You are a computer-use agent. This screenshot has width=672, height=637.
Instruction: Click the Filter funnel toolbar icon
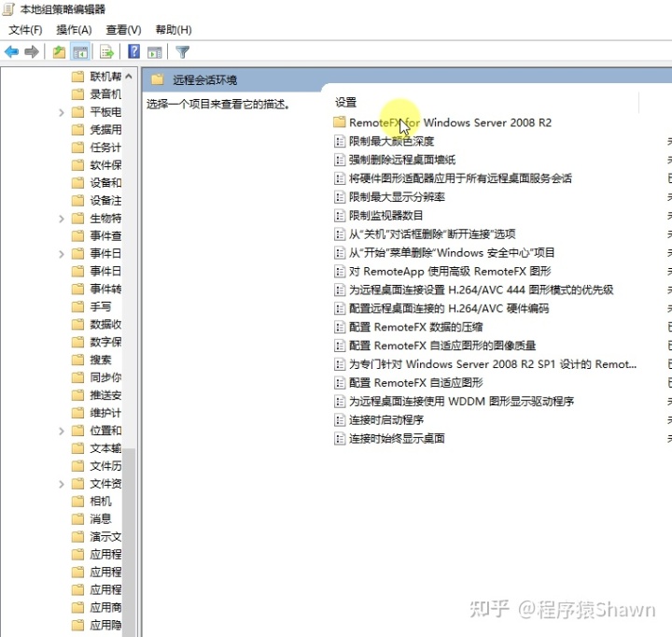click(183, 52)
